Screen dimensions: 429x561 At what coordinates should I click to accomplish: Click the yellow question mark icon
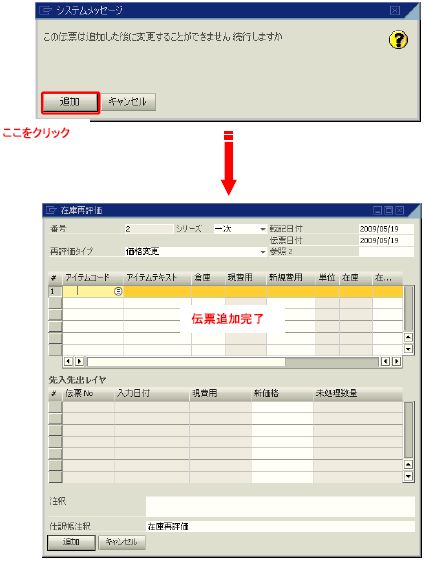tap(398, 40)
